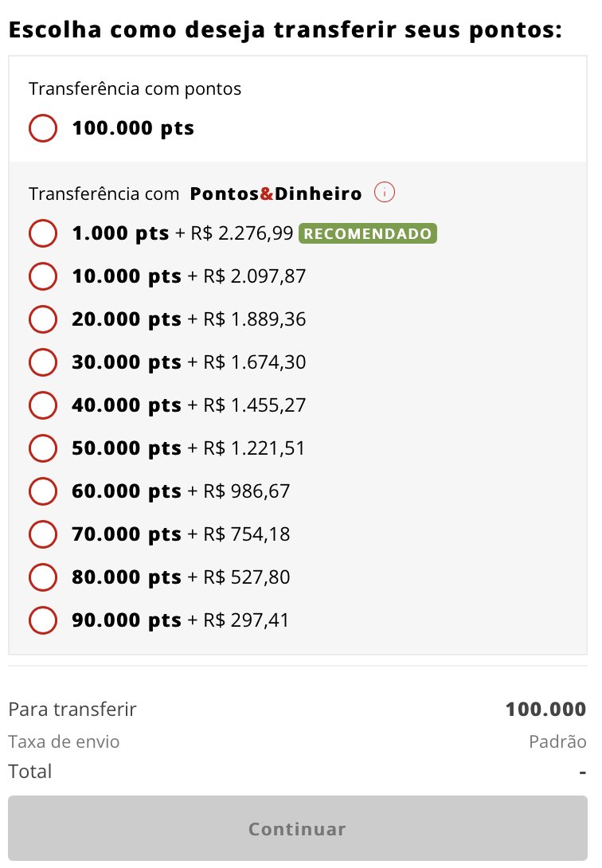Select 10.000 pts + R$ 2.097,87
602x868 pixels.
point(43,276)
